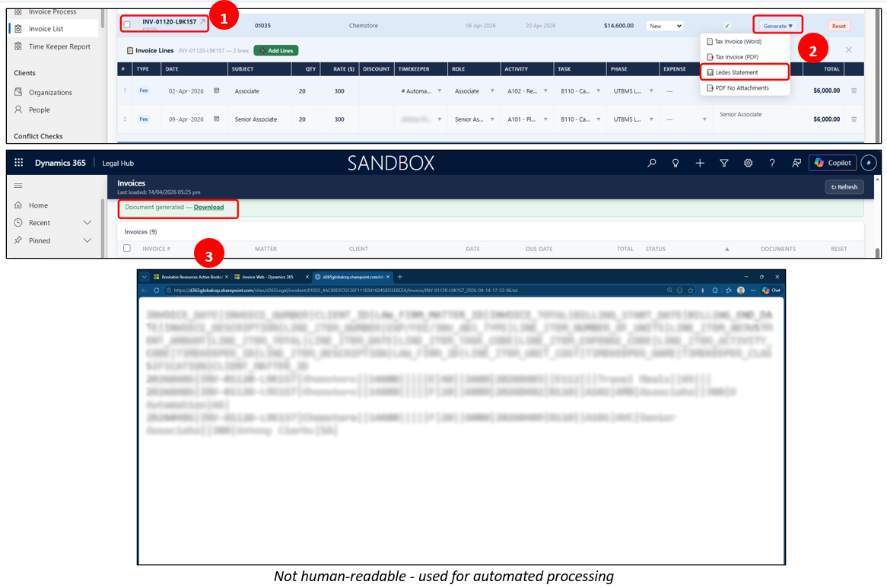
Task: Click the Download link for generated document
Action: point(208,207)
